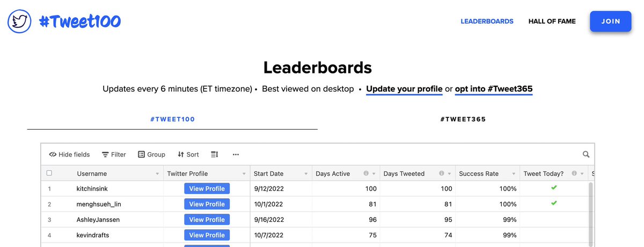Viewport: 644px width, 247px height.
Task: Tick the select-all checkbox in table header
Action: tap(49, 173)
